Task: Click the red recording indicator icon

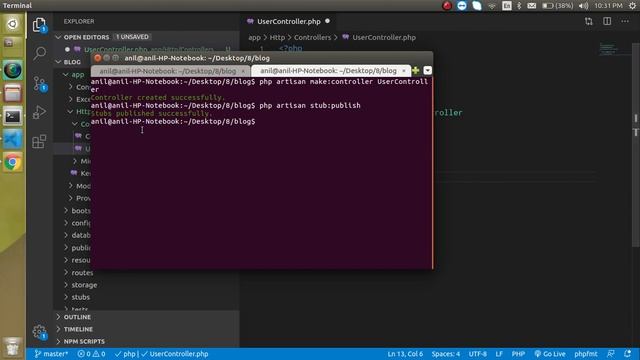Action: tap(447, 5)
